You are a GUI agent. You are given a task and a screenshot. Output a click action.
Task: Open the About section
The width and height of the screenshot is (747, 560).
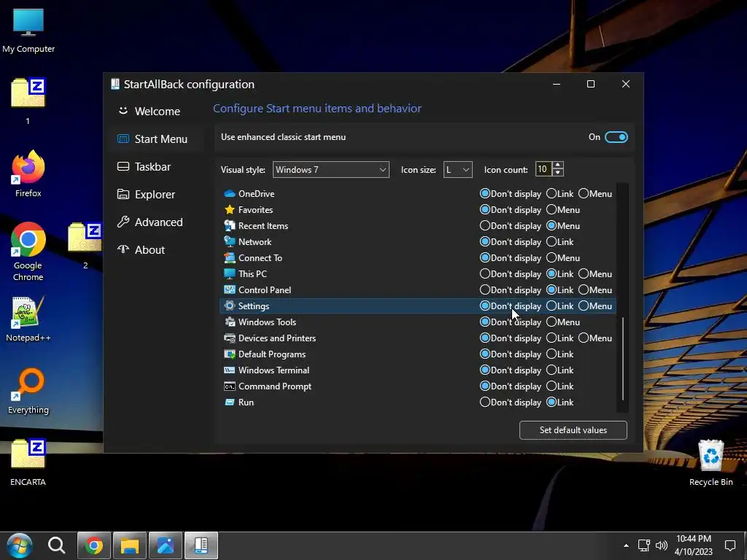click(158, 249)
